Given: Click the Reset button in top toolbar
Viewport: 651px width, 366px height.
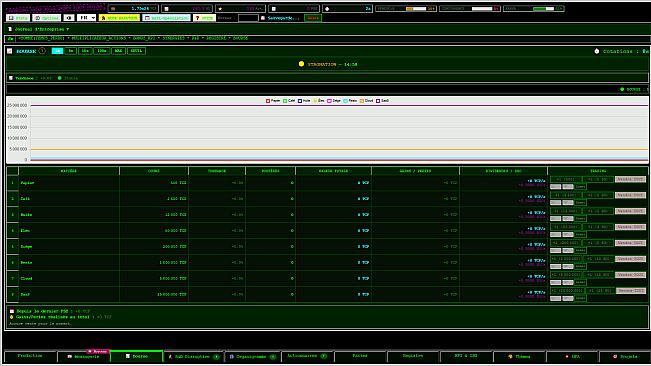Looking at the screenshot, I should click(313, 18).
